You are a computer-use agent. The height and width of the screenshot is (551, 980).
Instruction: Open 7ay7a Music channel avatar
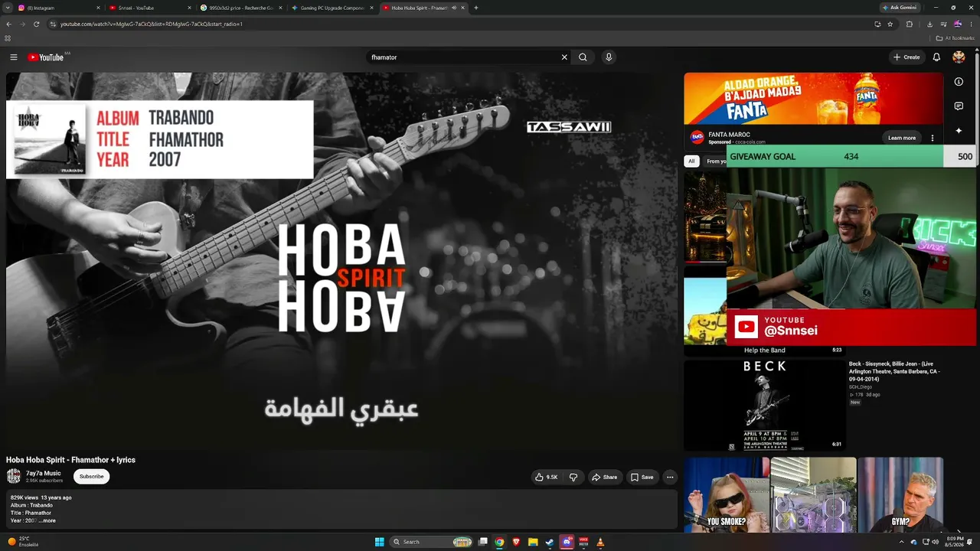[14, 477]
